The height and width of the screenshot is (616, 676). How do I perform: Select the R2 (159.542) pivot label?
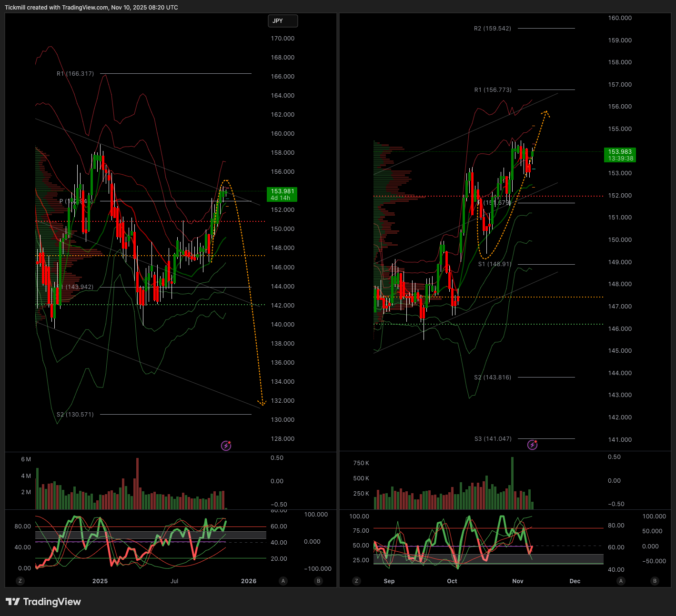coord(492,29)
